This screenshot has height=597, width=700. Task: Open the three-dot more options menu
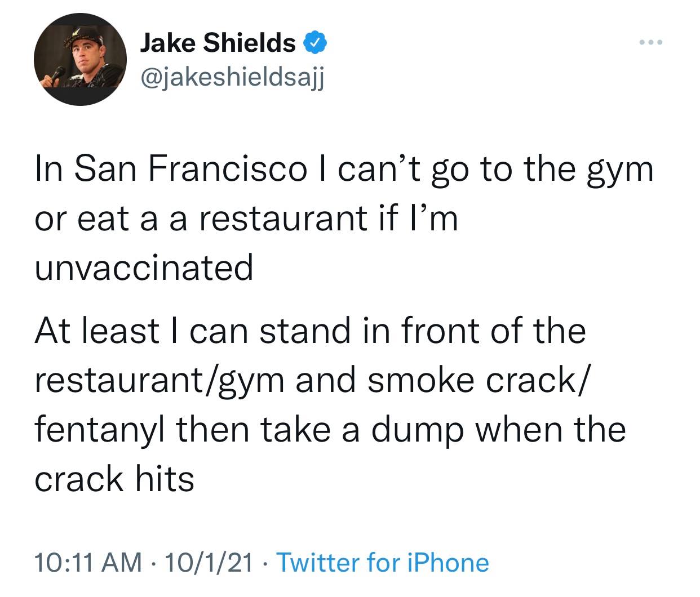[x=652, y=42]
